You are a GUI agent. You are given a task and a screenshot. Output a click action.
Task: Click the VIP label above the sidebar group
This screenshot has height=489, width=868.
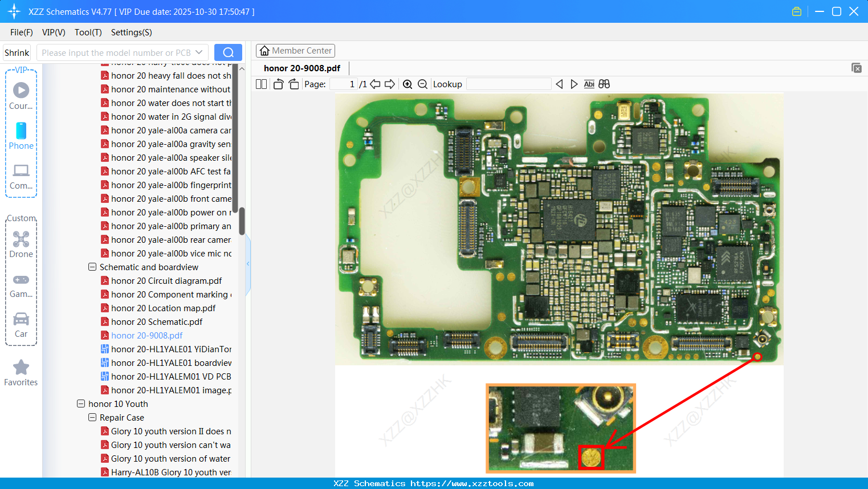(21, 70)
